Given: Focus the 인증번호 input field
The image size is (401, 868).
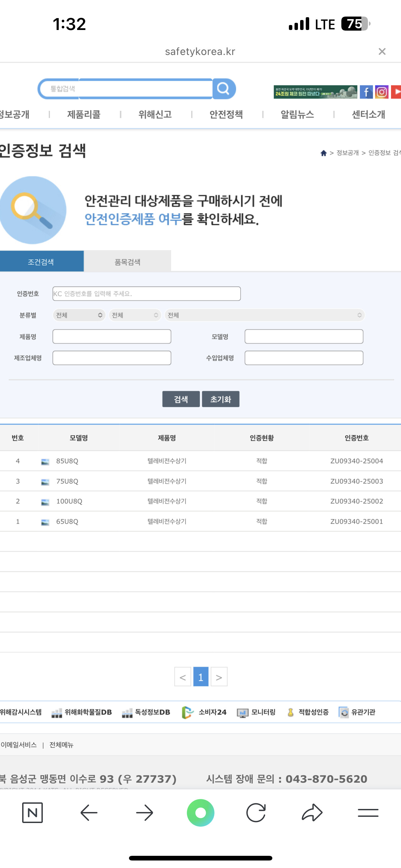Looking at the screenshot, I should pyautogui.click(x=146, y=293).
